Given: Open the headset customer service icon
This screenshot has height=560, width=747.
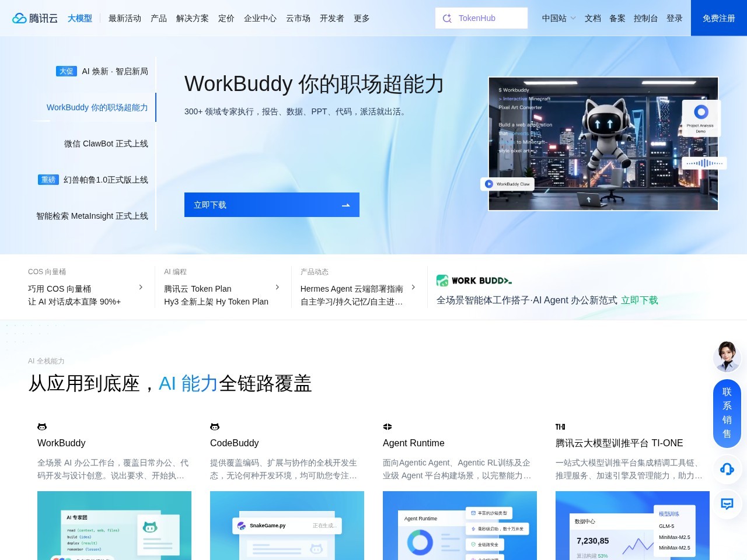Looking at the screenshot, I should coord(727,469).
